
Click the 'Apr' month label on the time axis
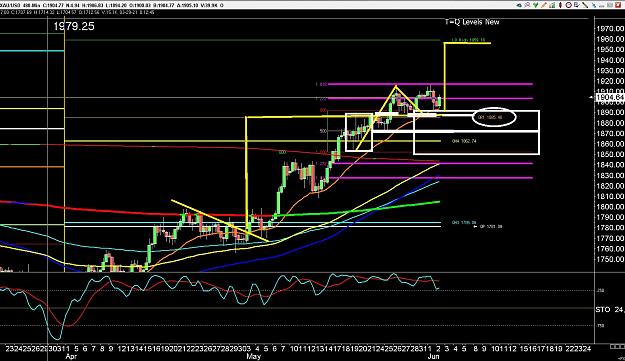71,356
